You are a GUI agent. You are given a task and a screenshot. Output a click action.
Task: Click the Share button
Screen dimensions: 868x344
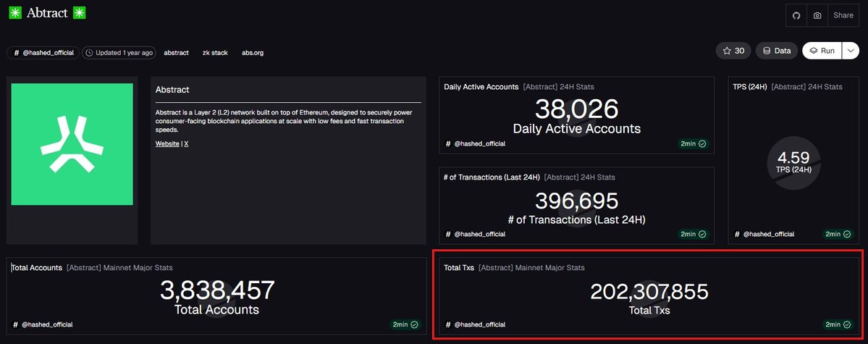[843, 15]
